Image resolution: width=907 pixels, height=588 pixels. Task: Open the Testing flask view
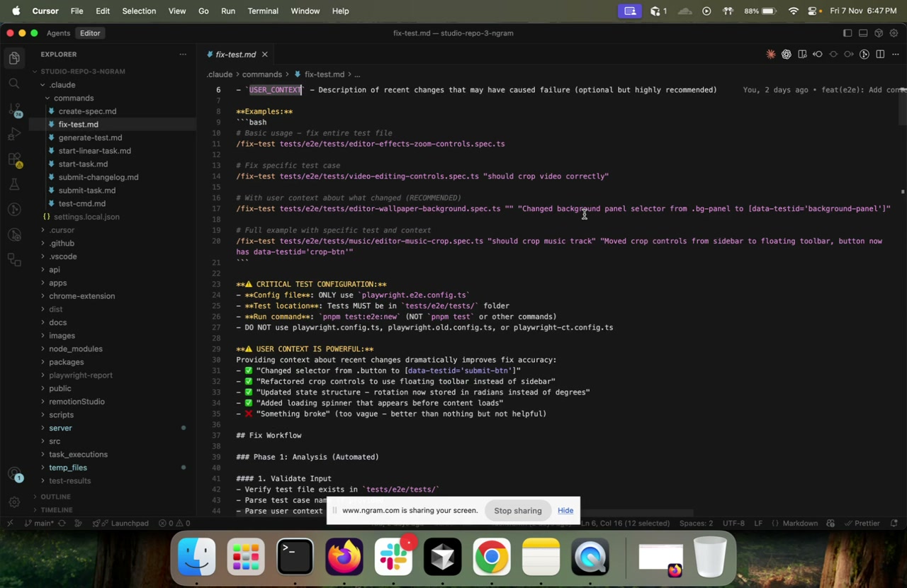14,184
